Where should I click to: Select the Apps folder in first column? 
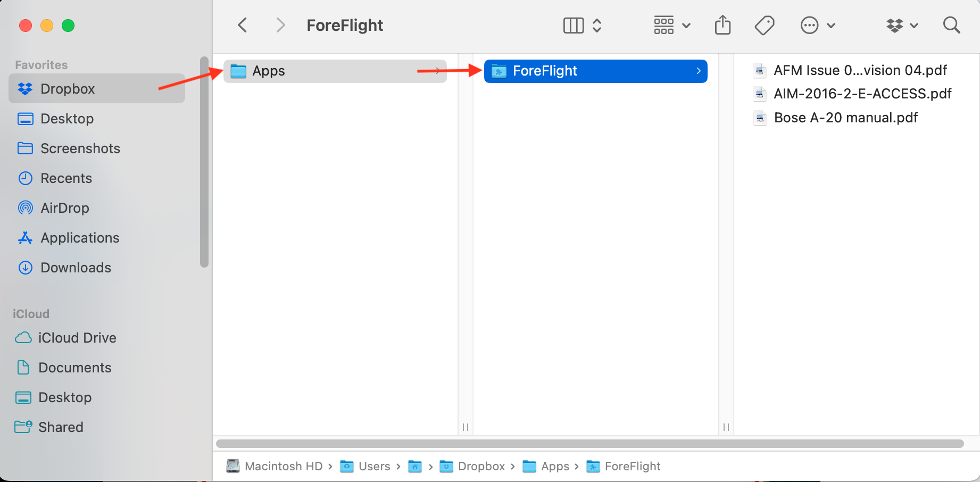pos(335,71)
